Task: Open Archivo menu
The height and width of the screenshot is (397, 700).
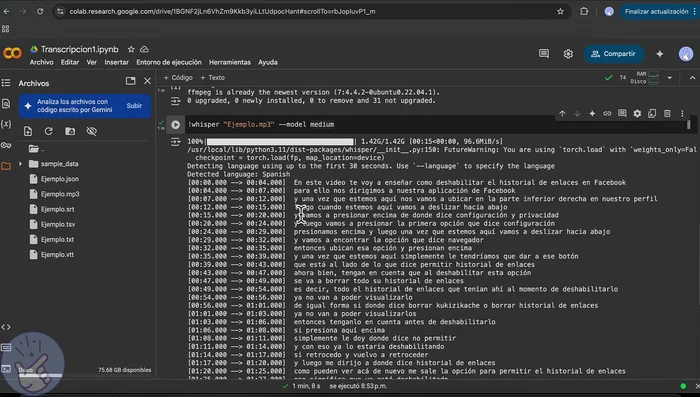Action: click(x=42, y=63)
